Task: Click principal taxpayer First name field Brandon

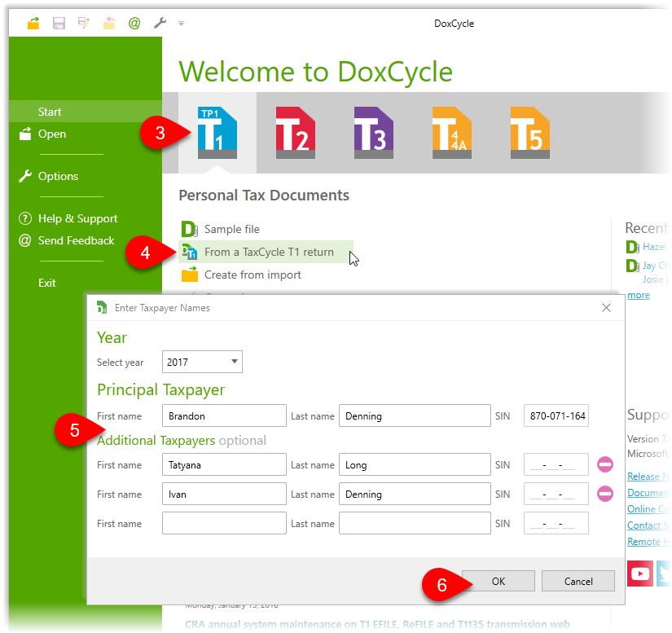Action: 224,415
